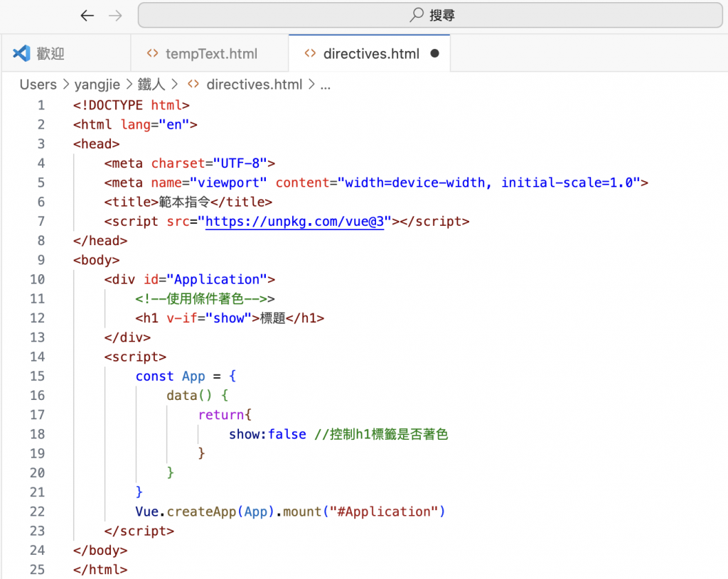Open the Users breadcrumb
The image size is (728, 579).
pos(38,85)
